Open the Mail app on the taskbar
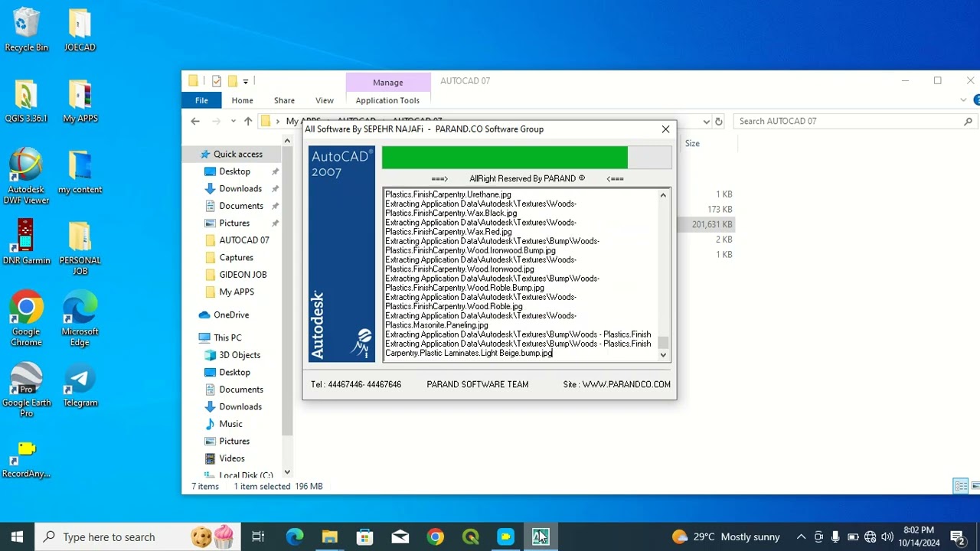The image size is (980, 551). pos(400,536)
